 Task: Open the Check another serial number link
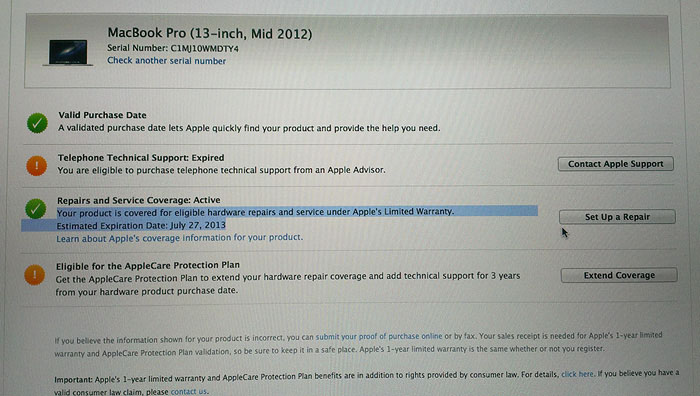pyautogui.click(x=167, y=61)
